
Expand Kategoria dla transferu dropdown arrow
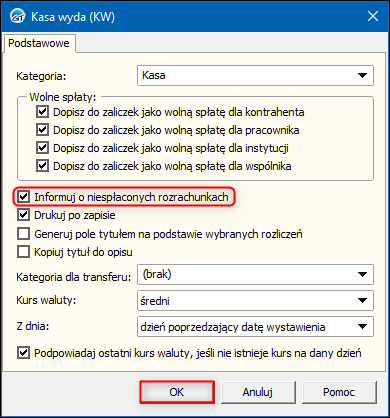click(362, 275)
